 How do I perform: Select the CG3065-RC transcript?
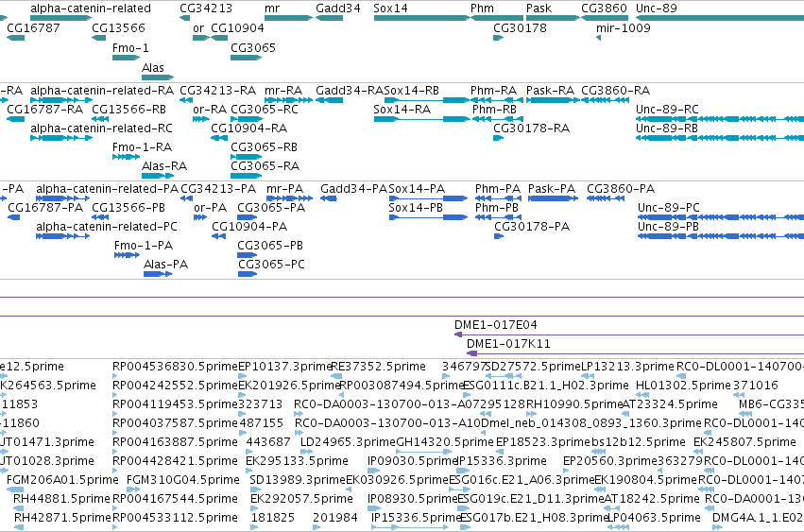tap(247, 119)
